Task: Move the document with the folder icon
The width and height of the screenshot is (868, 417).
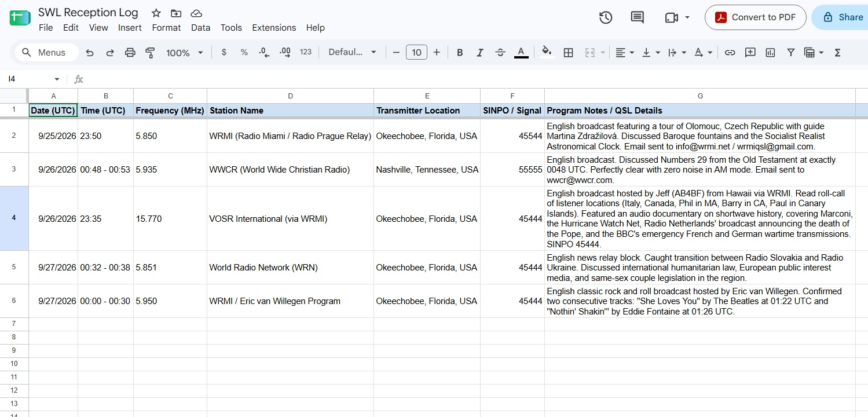Action: click(176, 13)
